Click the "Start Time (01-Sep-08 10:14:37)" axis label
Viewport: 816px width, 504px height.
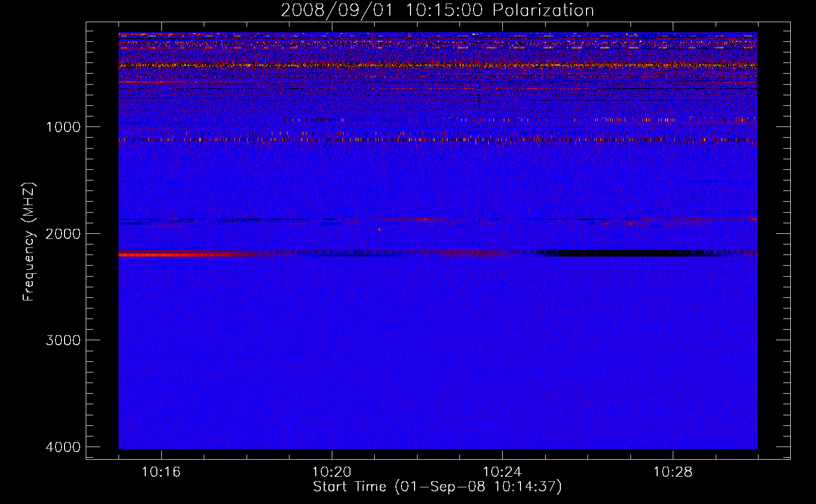(x=437, y=487)
